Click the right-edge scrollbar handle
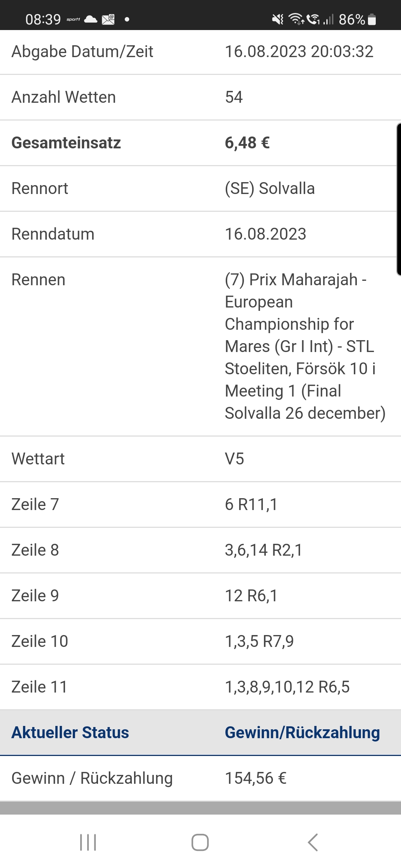 (399, 199)
